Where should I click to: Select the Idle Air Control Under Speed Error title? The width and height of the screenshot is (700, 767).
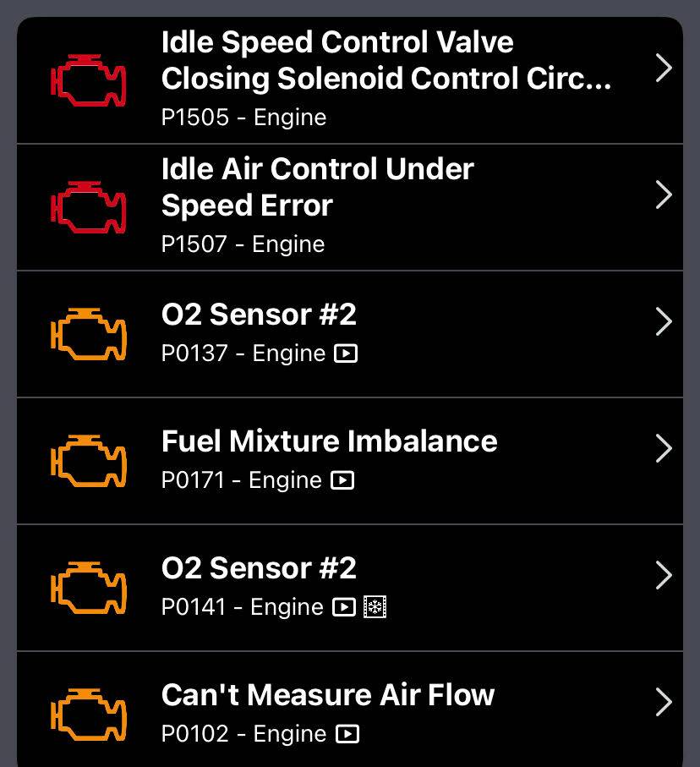(317, 187)
